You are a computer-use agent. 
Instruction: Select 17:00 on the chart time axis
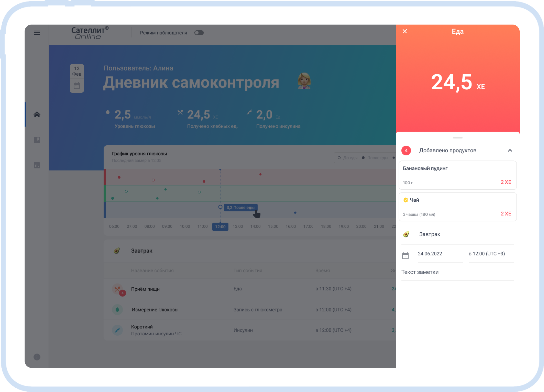pyautogui.click(x=308, y=227)
